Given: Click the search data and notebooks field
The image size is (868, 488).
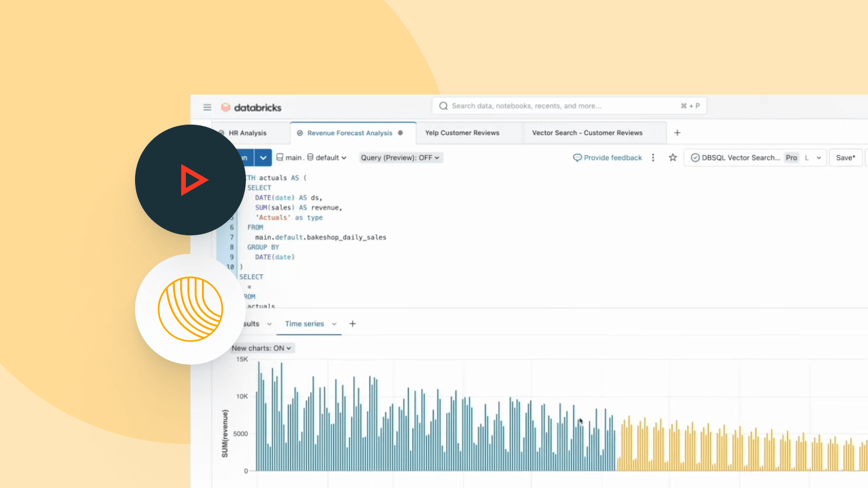Looking at the screenshot, I should coord(560,106).
